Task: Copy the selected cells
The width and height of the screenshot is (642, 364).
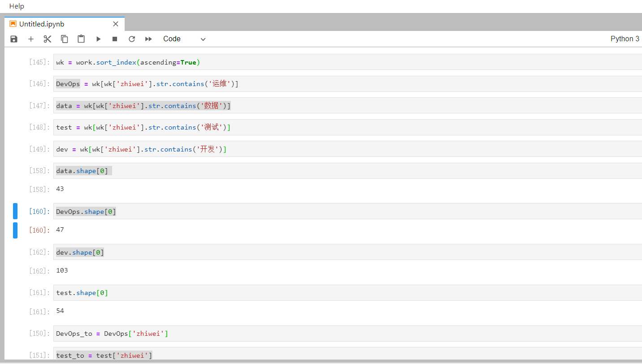Action: point(65,39)
